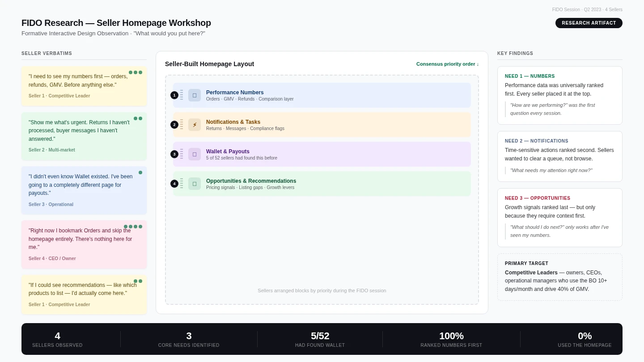Click the Opportunities & Recommendations block icon
644x362 pixels.
tap(195, 184)
